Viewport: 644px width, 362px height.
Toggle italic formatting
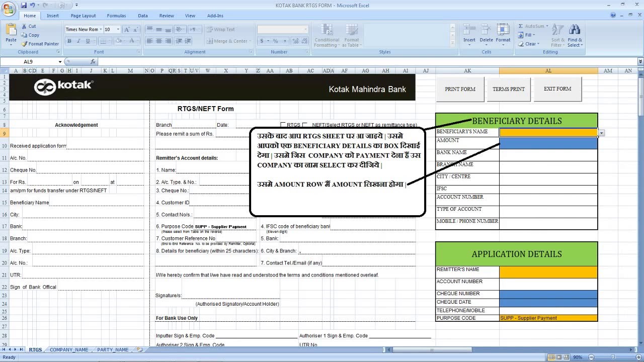78,41
